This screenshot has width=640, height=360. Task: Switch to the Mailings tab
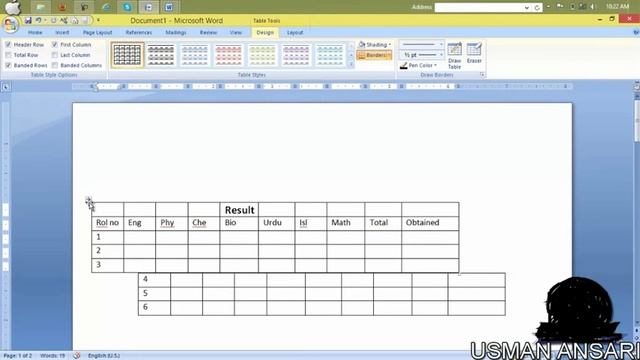click(x=176, y=32)
